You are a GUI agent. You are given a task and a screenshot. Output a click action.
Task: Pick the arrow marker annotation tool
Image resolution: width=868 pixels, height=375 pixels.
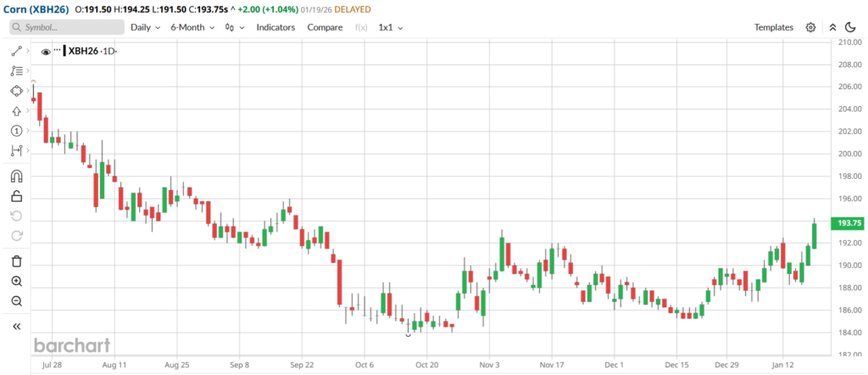(16, 111)
